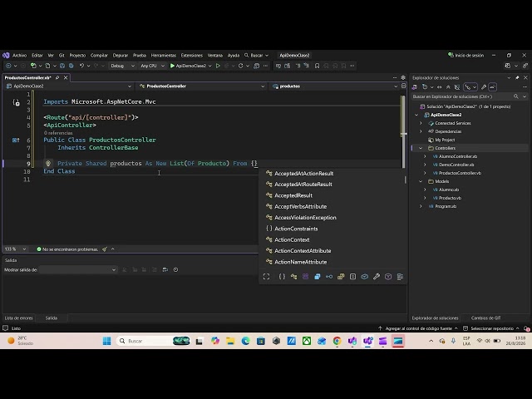Pin the Solution Explorer panel with pushpin icon

[x=517, y=77]
